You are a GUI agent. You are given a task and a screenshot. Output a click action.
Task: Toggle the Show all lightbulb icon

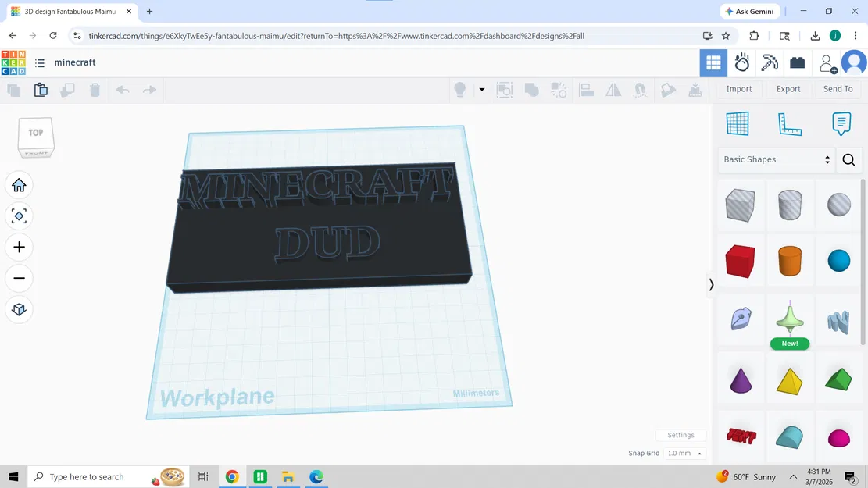(x=459, y=90)
